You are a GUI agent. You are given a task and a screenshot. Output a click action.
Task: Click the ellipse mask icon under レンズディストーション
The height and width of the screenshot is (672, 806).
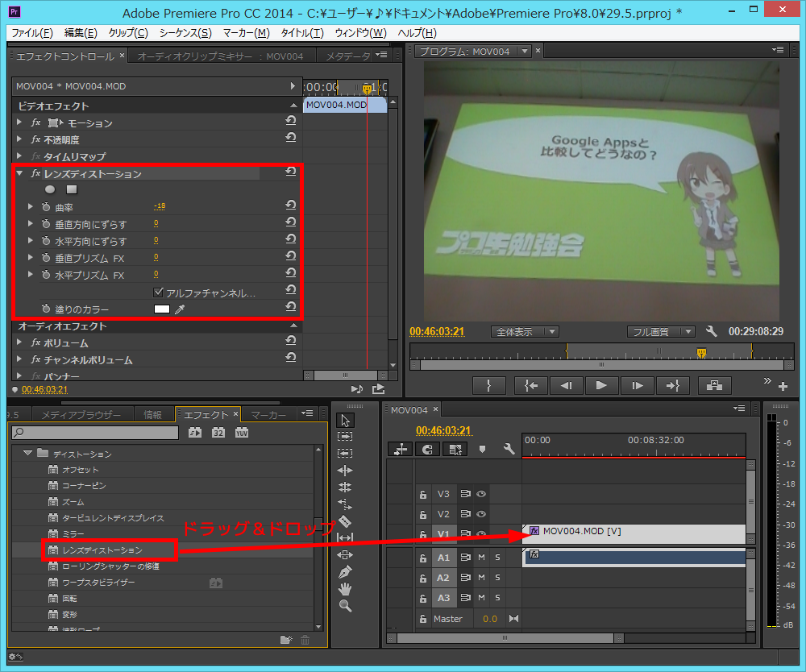[x=50, y=189]
